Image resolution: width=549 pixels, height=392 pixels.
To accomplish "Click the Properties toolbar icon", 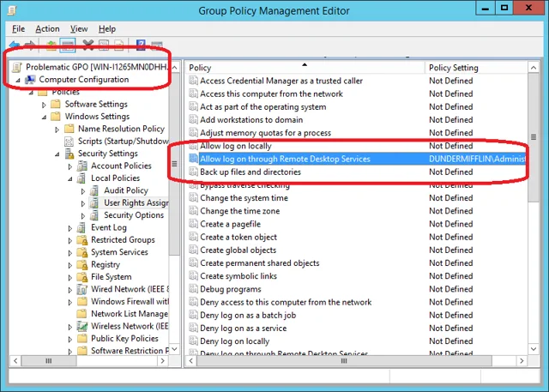I will click(x=104, y=45).
